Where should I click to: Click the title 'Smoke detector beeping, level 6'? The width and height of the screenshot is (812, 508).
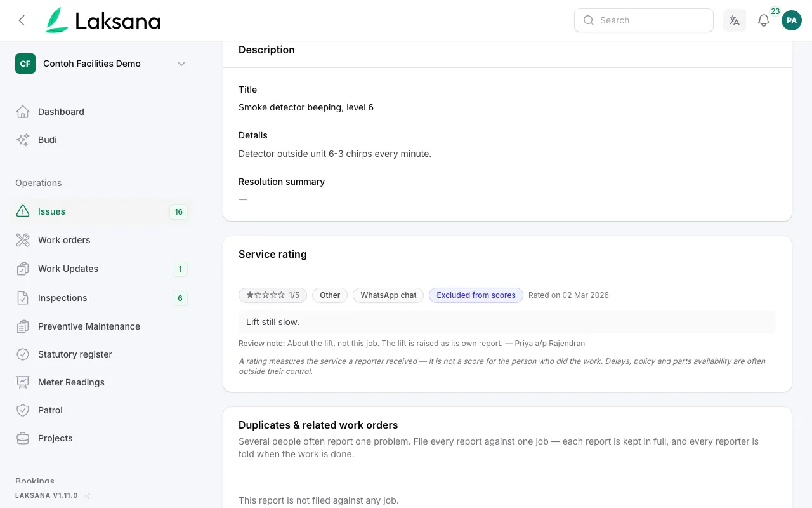[x=306, y=107]
